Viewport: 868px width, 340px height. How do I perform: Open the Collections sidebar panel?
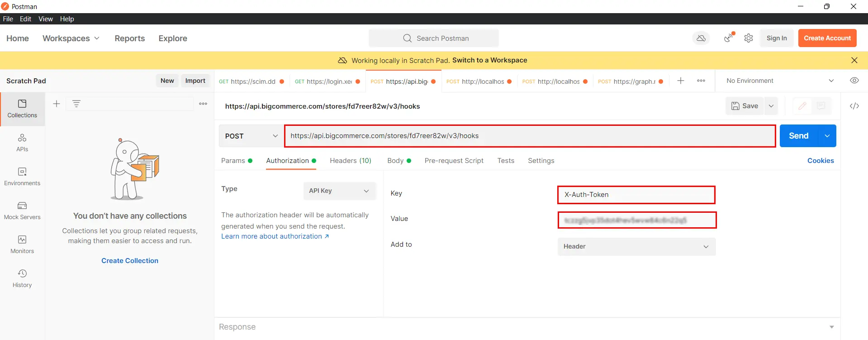pos(22,109)
